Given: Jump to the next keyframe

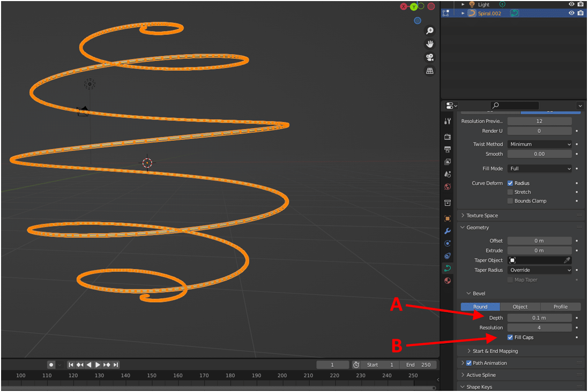Looking at the screenshot, I should click(x=107, y=365).
